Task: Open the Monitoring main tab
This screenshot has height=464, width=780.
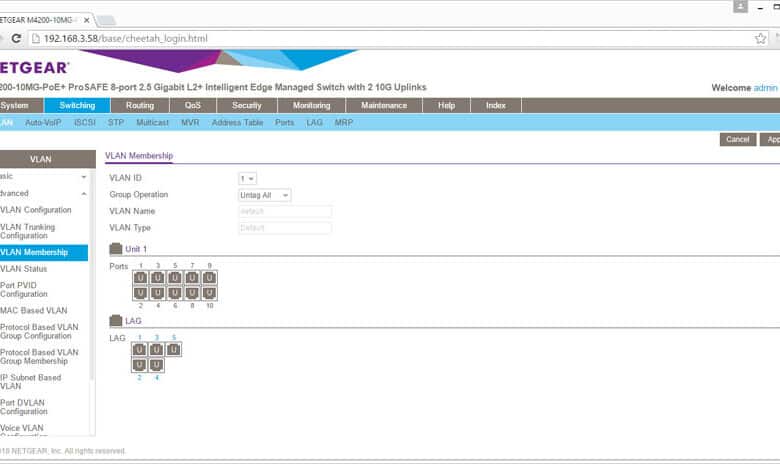Action: 311,105
